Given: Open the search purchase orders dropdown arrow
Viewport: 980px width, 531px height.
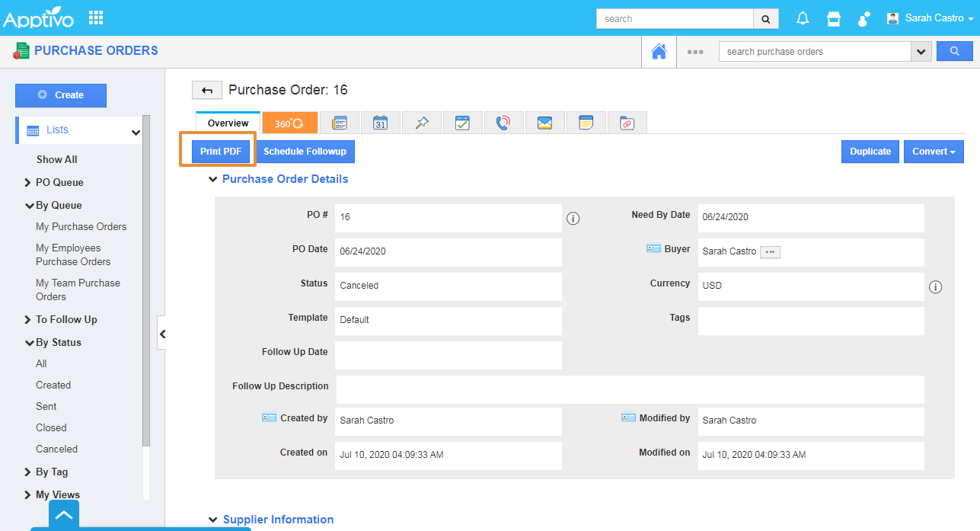Looking at the screenshot, I should pyautogui.click(x=921, y=52).
